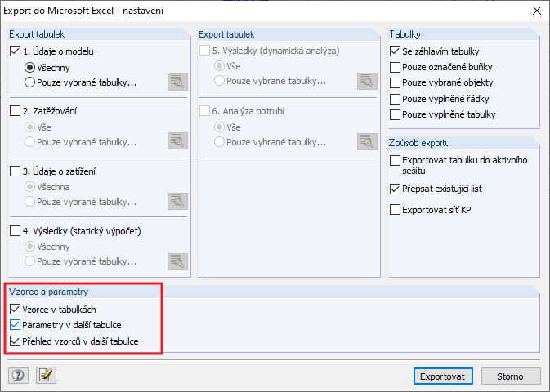Open table selection for Údaje o modelu
Viewport: 550px width, 392px height.
pyautogui.click(x=177, y=82)
